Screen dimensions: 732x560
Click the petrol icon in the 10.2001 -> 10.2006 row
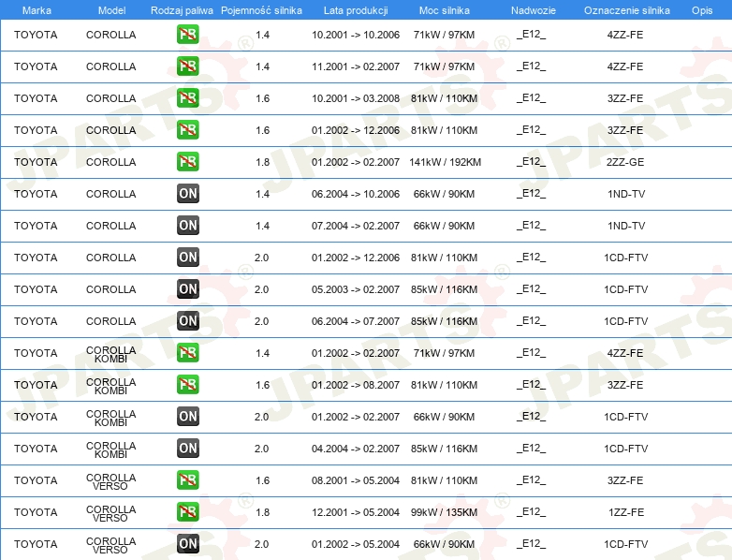(187, 35)
